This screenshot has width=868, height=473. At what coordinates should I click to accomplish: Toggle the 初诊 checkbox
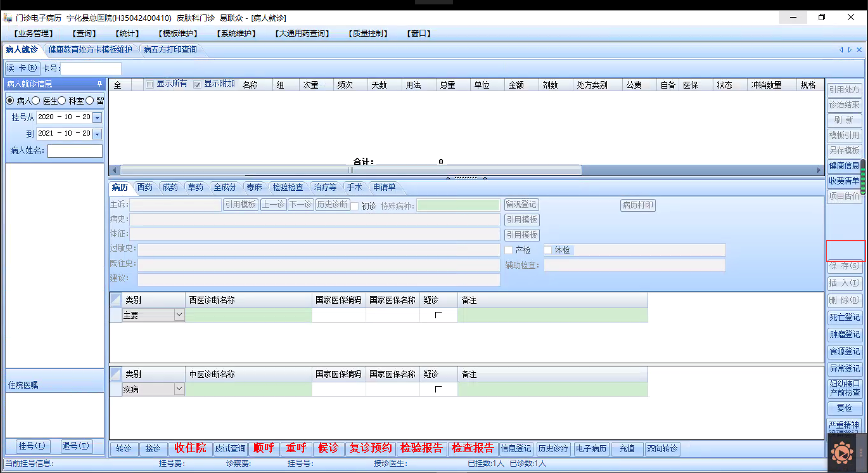[355, 206]
